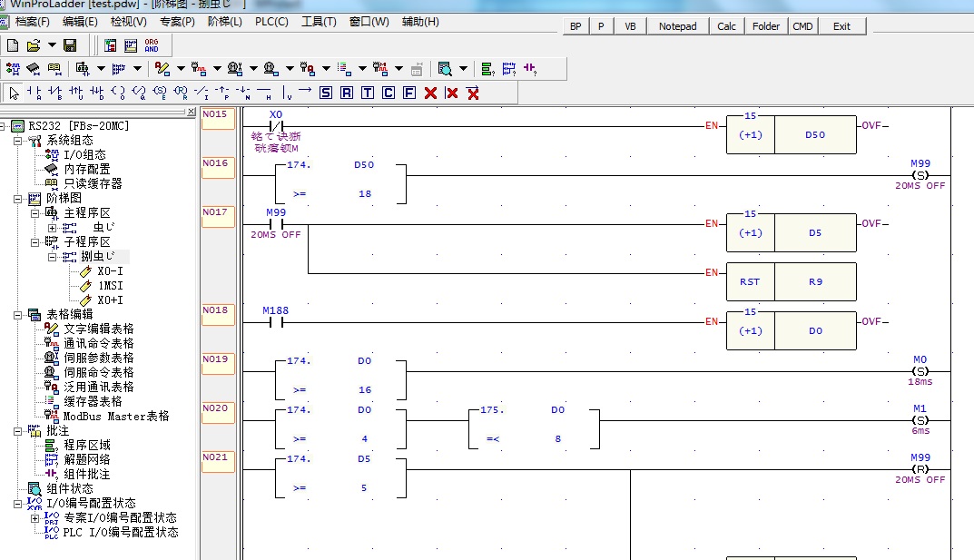Click the Function F instruction icon
The height and width of the screenshot is (560, 974).
pyautogui.click(x=409, y=93)
